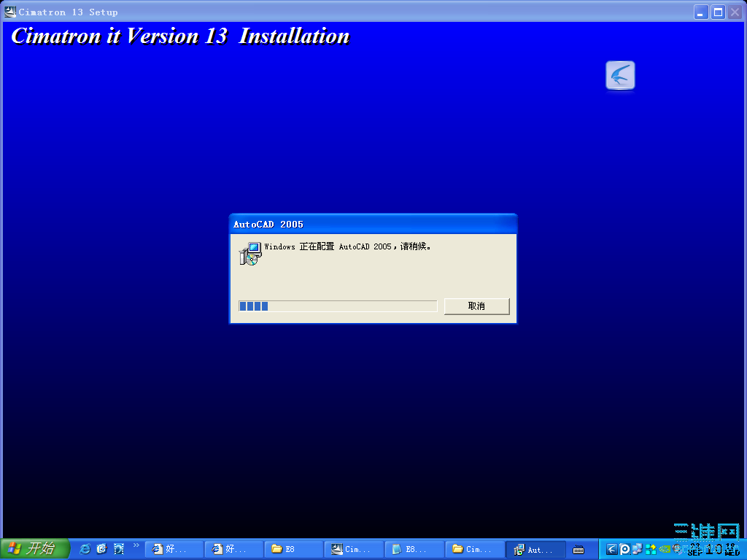The height and width of the screenshot is (560, 747).
Task: Switch to the second 好... browser taskbar item
Action: tap(234, 550)
